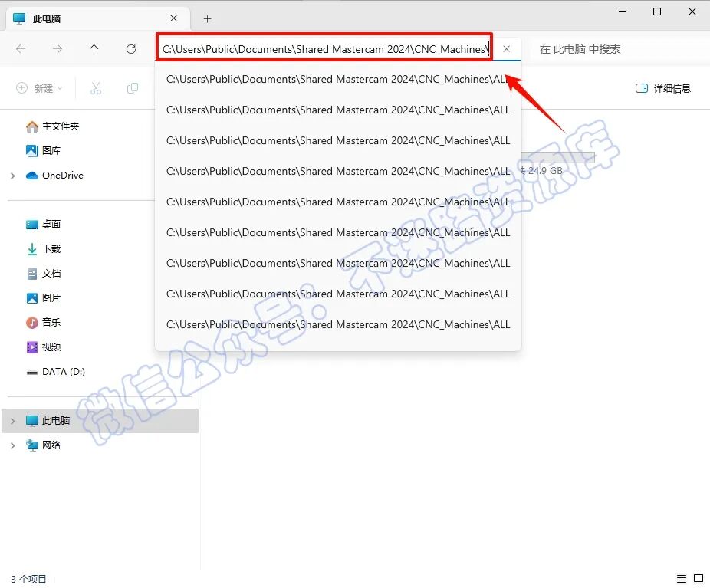710x588 pixels.
Task: Open 下载 downloads folder shortcut
Action: pos(44,248)
